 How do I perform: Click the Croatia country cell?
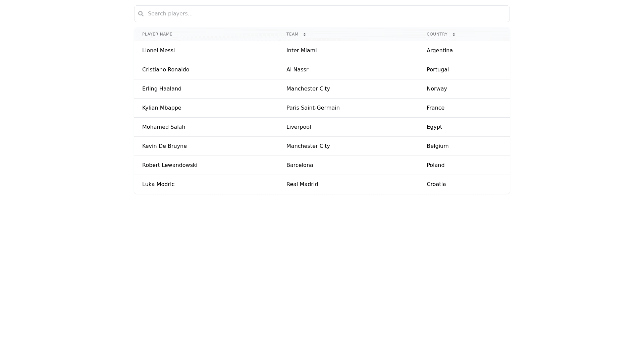(x=436, y=184)
